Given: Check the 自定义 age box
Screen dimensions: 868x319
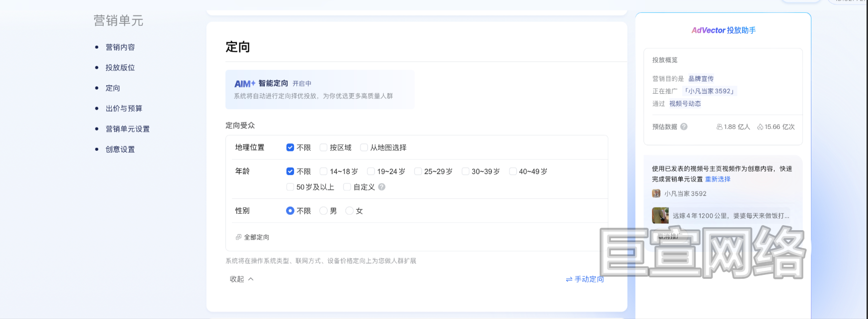Looking at the screenshot, I should [347, 187].
